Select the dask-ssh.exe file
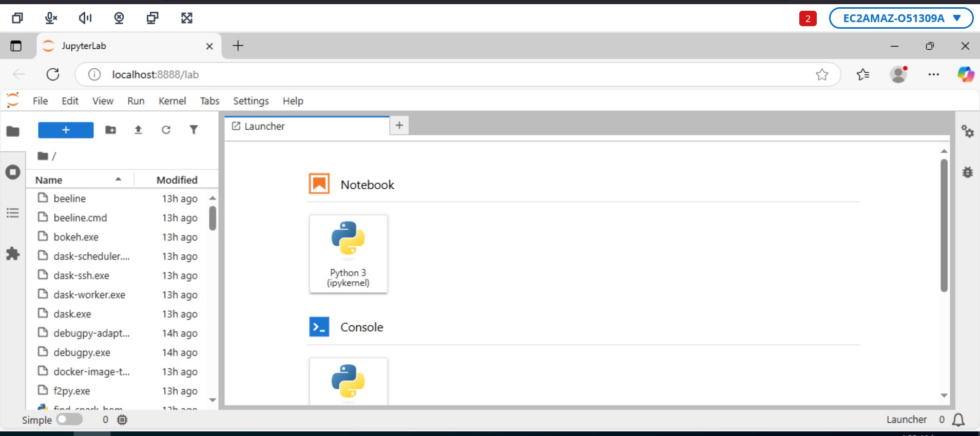The image size is (980, 436). click(x=117, y=275)
